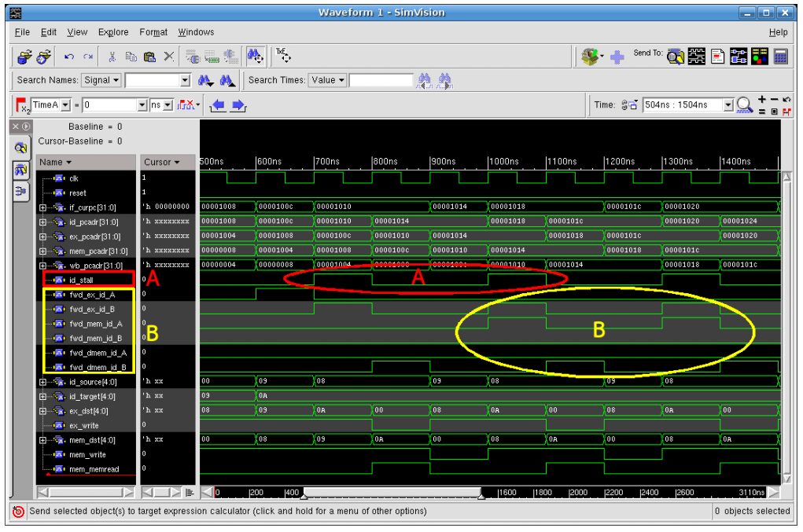803x532 pixels.
Task: Click the Name column header button
Action: (55, 162)
